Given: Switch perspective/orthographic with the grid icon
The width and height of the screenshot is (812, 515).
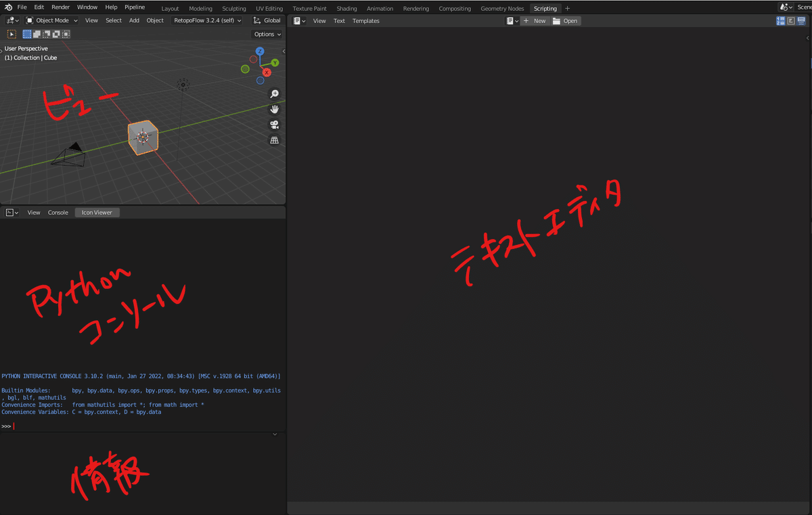Looking at the screenshot, I should (275, 140).
